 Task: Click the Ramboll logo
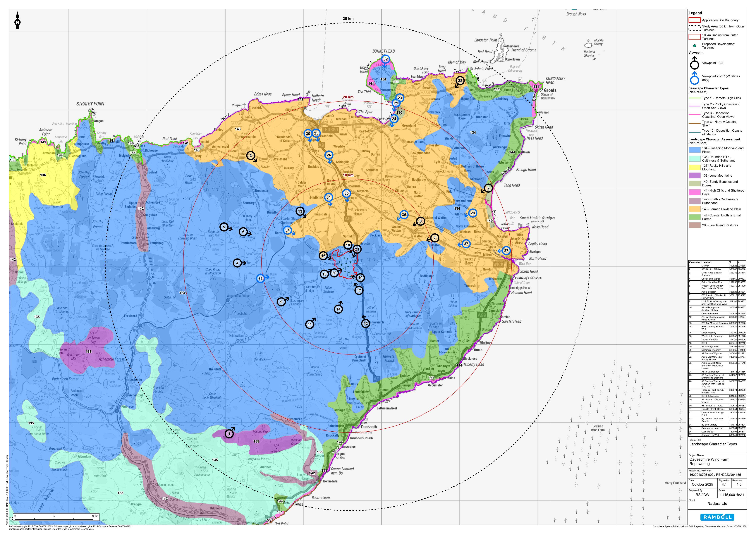coord(717,517)
